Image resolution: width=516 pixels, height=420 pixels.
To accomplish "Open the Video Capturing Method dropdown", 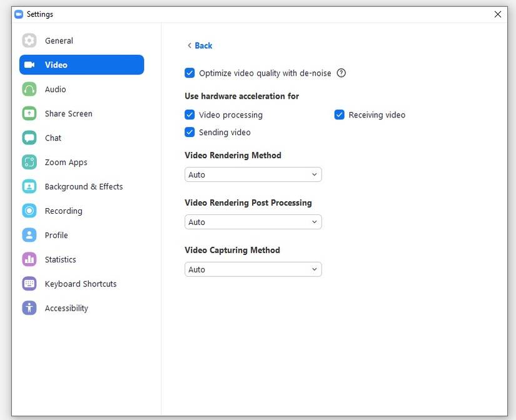I will pos(253,270).
